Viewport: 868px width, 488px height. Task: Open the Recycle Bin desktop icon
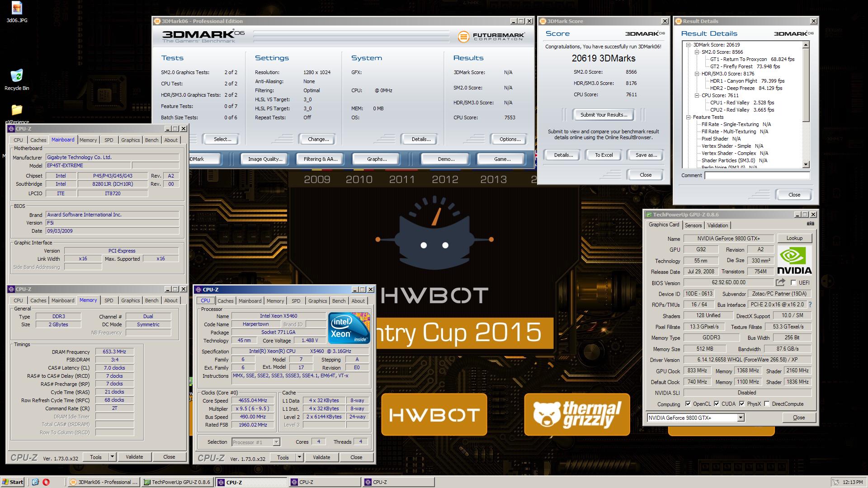17,80
